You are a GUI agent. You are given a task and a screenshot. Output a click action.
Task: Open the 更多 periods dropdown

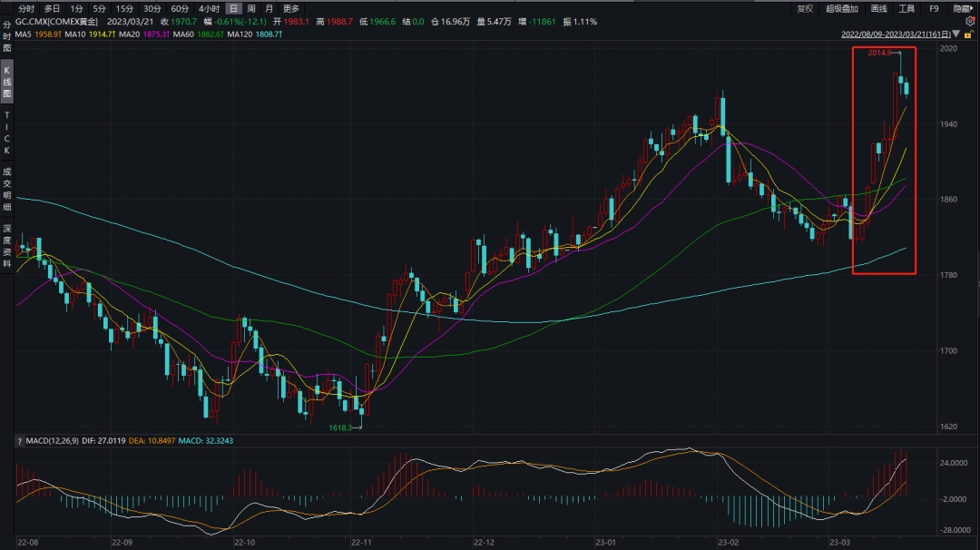click(290, 8)
